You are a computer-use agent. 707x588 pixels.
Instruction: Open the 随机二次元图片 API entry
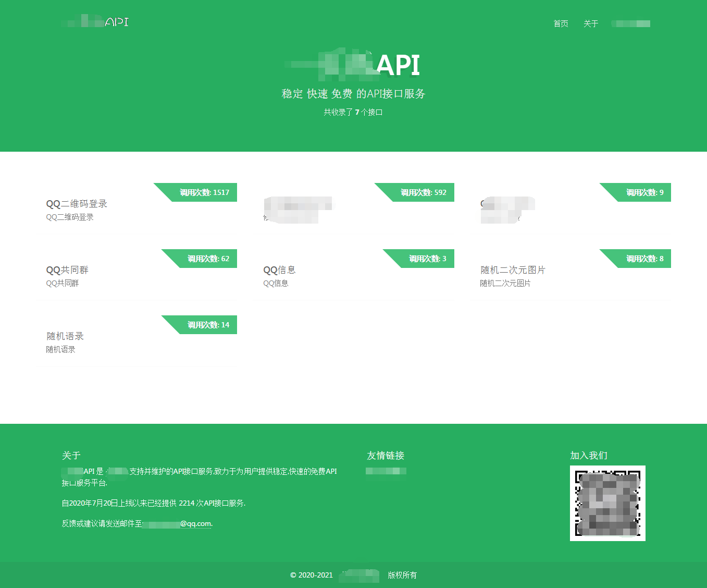513,270
